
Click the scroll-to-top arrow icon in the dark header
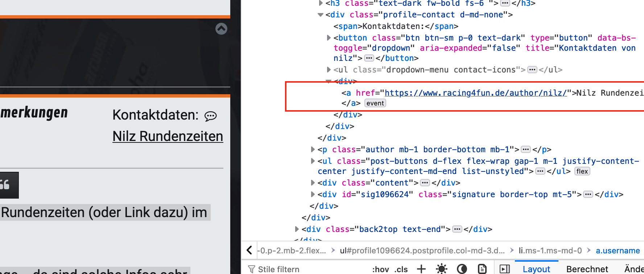[x=221, y=29]
